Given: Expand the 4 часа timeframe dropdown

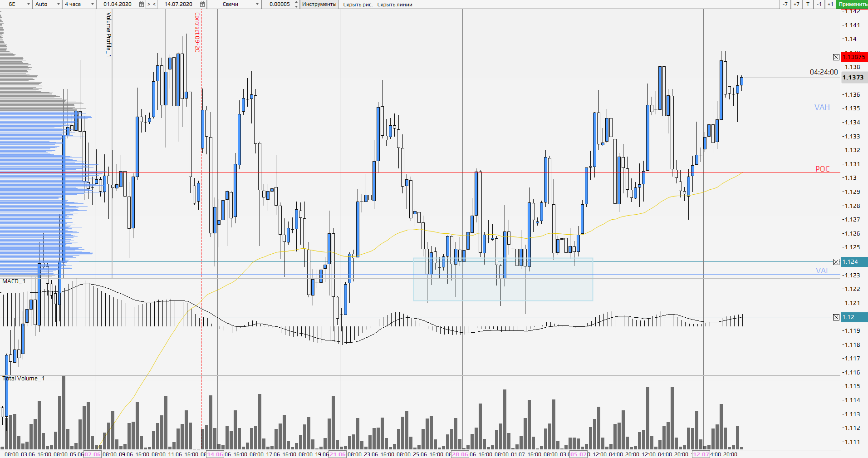Looking at the screenshot, I should tap(92, 4).
